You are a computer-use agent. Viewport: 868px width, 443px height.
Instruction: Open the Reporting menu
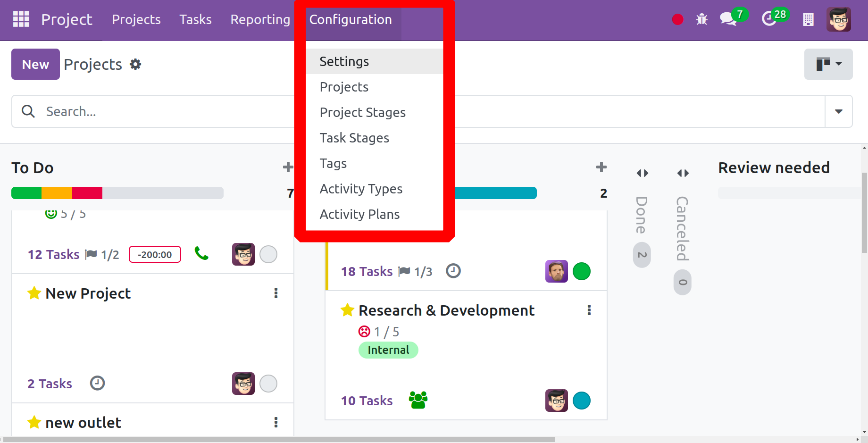click(260, 19)
